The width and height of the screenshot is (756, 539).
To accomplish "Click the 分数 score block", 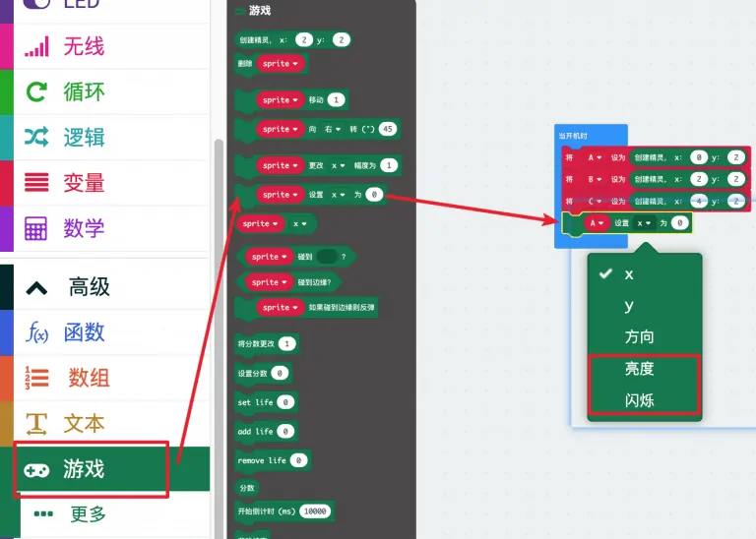I will (247, 487).
